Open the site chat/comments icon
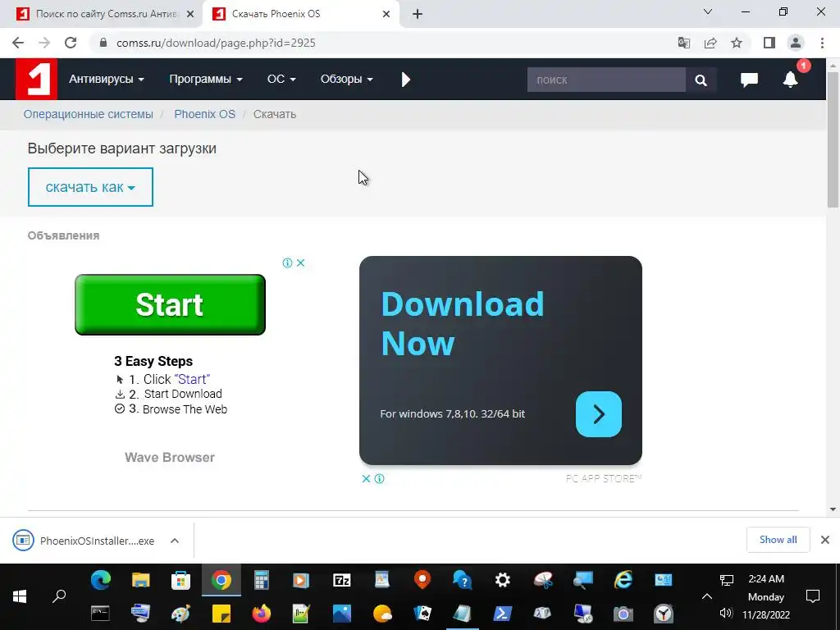The width and height of the screenshot is (840, 630). click(x=749, y=80)
